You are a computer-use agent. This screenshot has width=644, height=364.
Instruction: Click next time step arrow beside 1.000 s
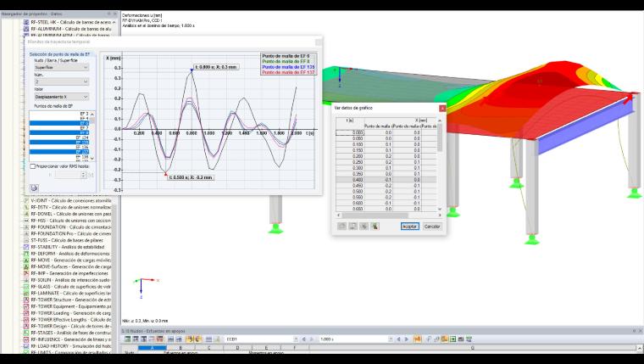pos(406,339)
